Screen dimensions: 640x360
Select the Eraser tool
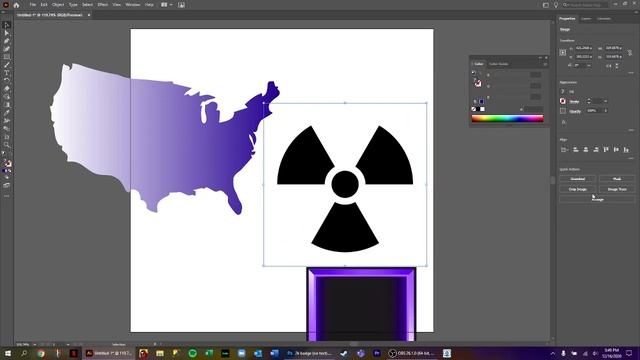pyautogui.click(x=6, y=89)
